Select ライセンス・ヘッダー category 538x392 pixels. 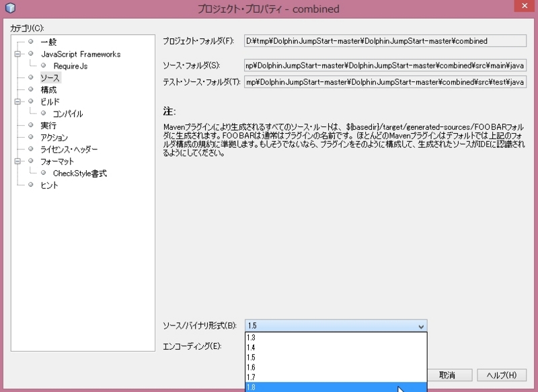[69, 149]
